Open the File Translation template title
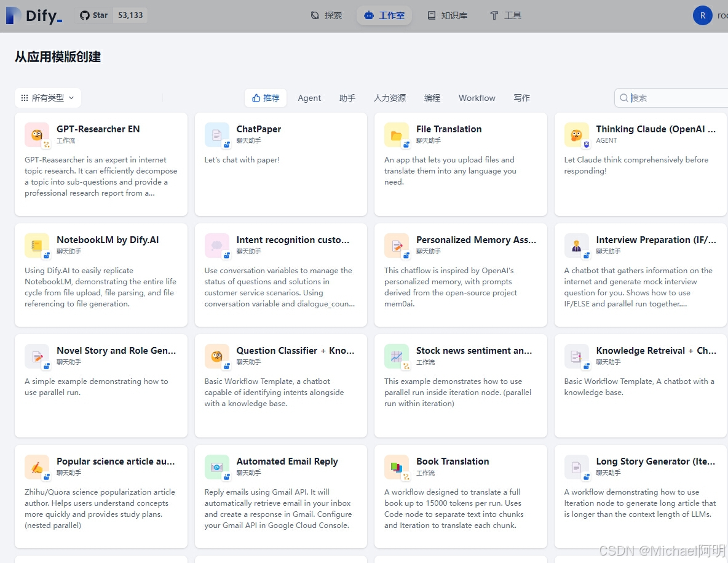This screenshot has width=728, height=563. pos(449,129)
